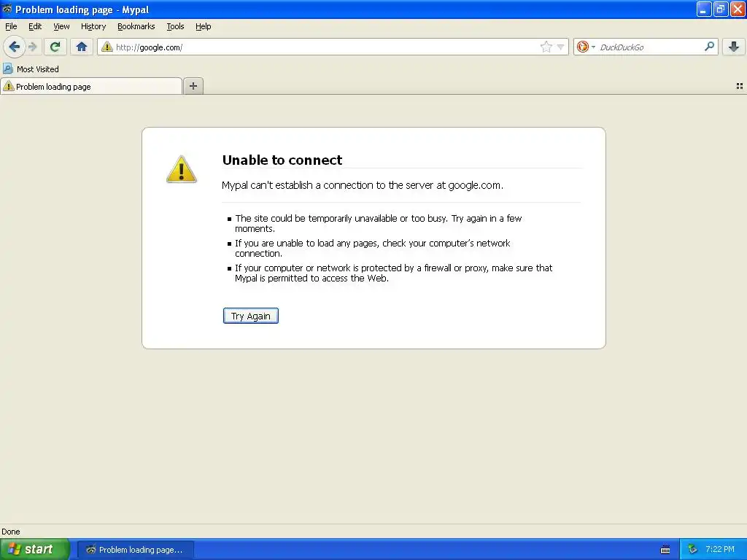Viewport: 747px width, 560px height.
Task: Select the Problem loading page tab
Action: (x=91, y=86)
